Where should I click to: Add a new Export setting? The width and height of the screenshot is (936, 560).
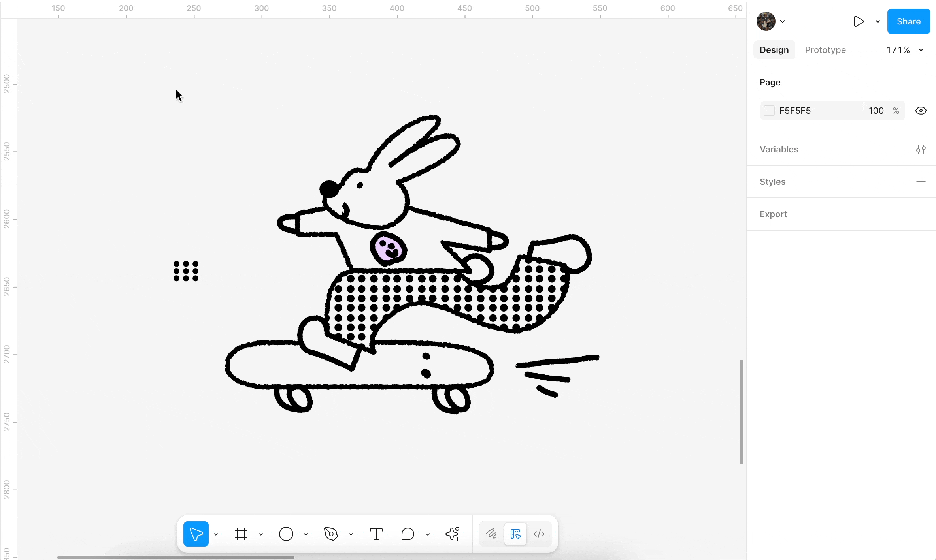point(921,214)
